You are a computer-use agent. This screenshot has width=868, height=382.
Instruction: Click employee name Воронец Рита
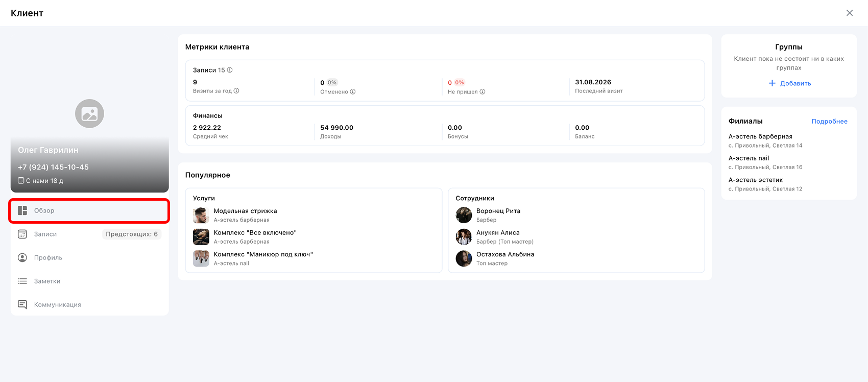pos(498,211)
